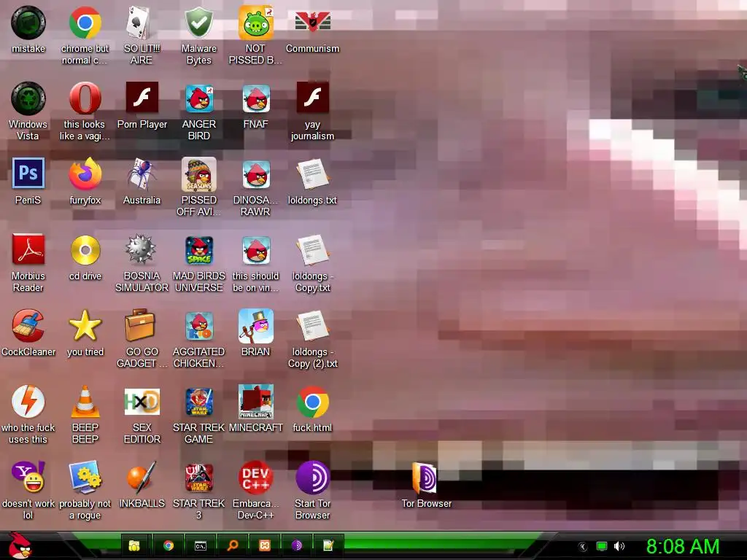747x560 pixels.
Task: Launch MAD BIRDS UNIVERSE space icon
Action: (198, 250)
